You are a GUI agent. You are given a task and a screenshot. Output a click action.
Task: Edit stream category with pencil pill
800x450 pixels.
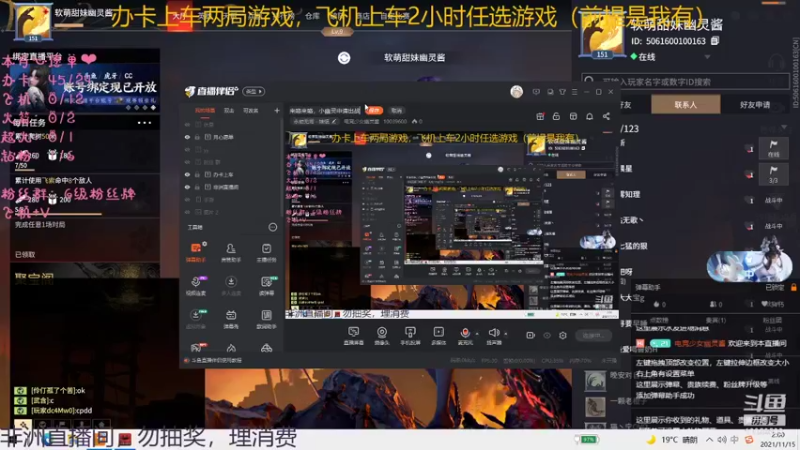pyautogui.click(x=316, y=121)
